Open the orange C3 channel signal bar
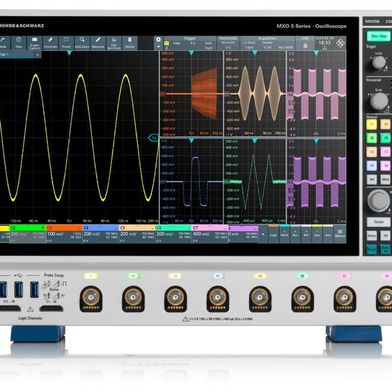 click(64, 234)
